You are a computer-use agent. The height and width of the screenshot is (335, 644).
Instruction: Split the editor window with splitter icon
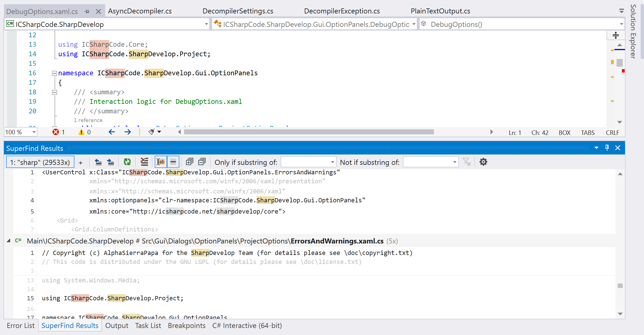pos(615,35)
